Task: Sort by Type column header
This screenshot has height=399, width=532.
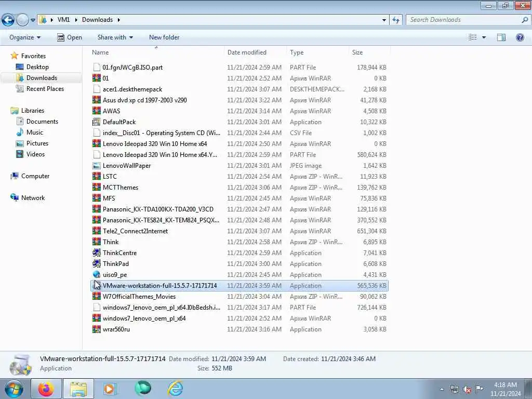Action: [297, 52]
